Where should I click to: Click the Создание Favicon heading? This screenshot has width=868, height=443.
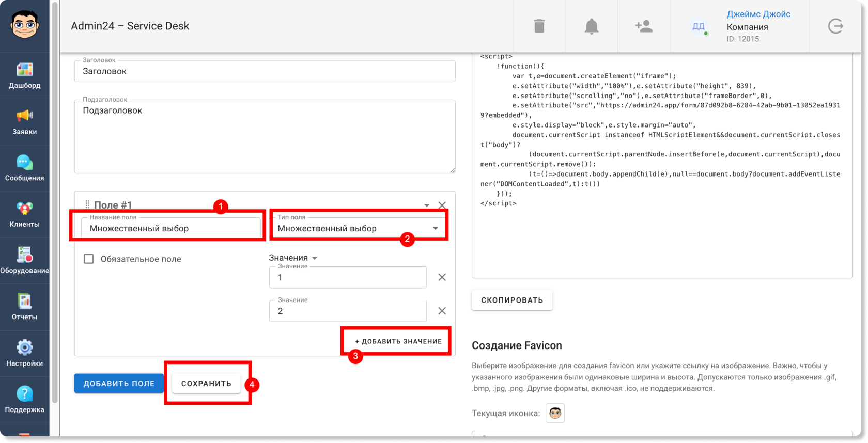coord(517,345)
